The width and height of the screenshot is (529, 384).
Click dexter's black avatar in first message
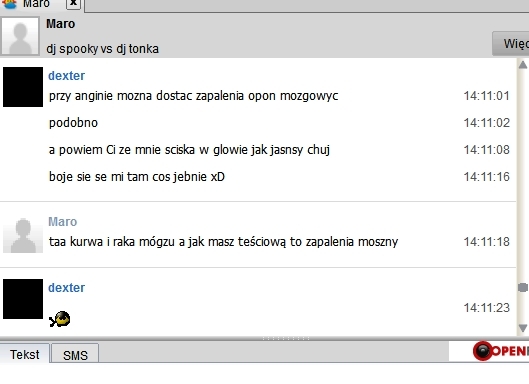pos(23,87)
